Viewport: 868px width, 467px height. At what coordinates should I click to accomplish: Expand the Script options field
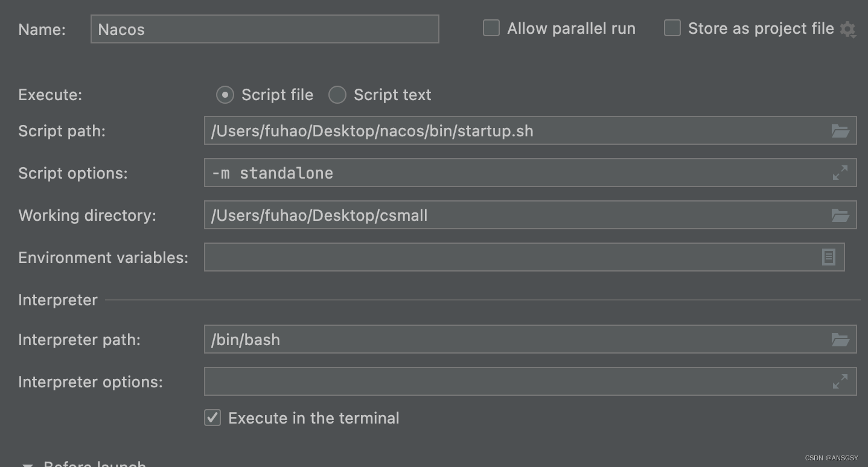pos(840,173)
